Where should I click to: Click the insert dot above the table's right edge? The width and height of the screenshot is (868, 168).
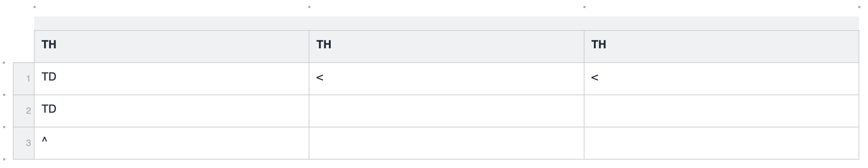point(859,7)
